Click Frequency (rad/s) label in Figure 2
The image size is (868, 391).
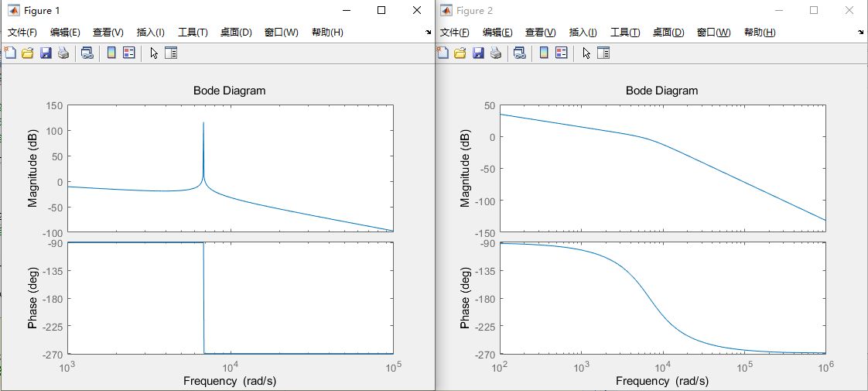[662, 381]
